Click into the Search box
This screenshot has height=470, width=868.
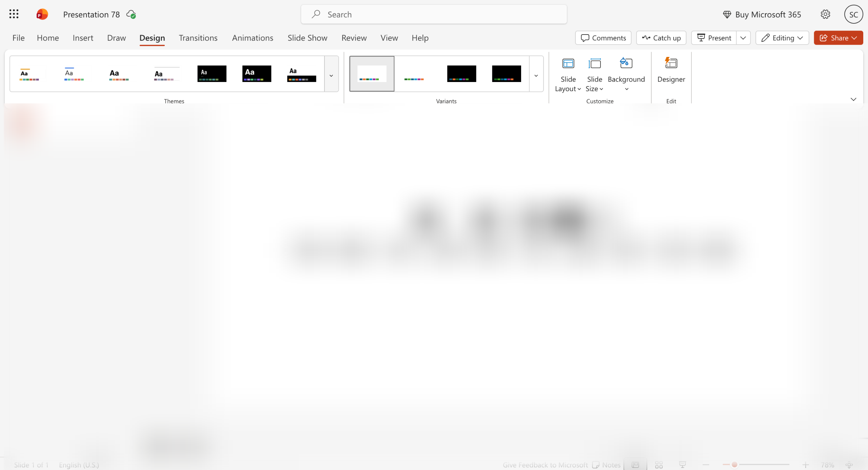coord(434,14)
